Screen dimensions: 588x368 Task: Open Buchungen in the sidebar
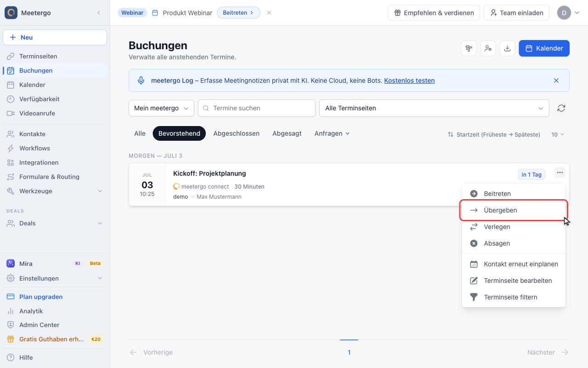pyautogui.click(x=55, y=70)
